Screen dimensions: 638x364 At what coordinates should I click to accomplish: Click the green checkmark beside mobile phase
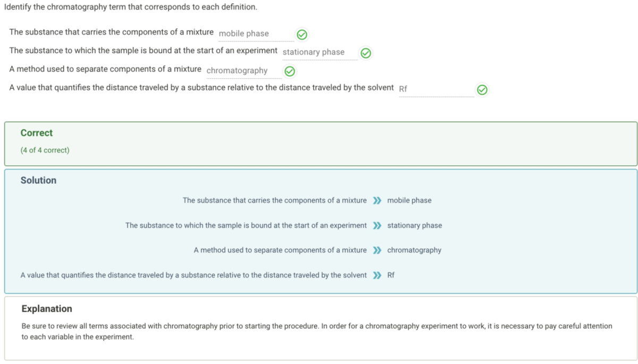click(301, 35)
